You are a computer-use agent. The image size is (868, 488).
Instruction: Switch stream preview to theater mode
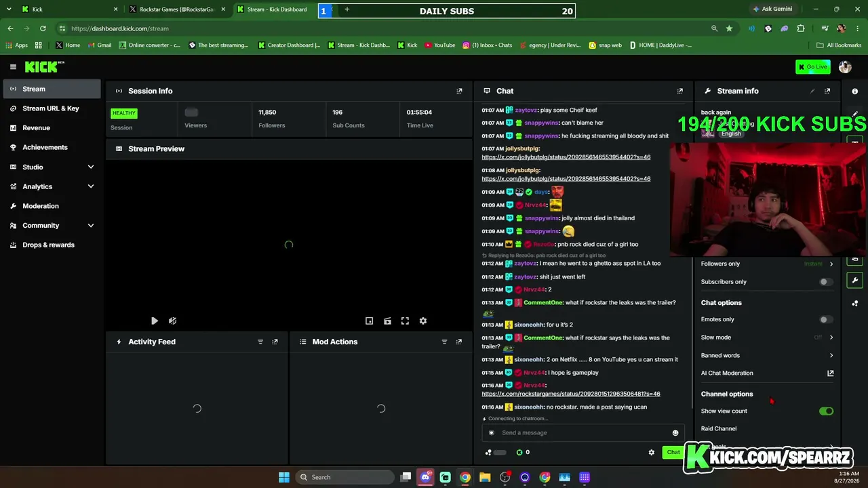click(387, 321)
